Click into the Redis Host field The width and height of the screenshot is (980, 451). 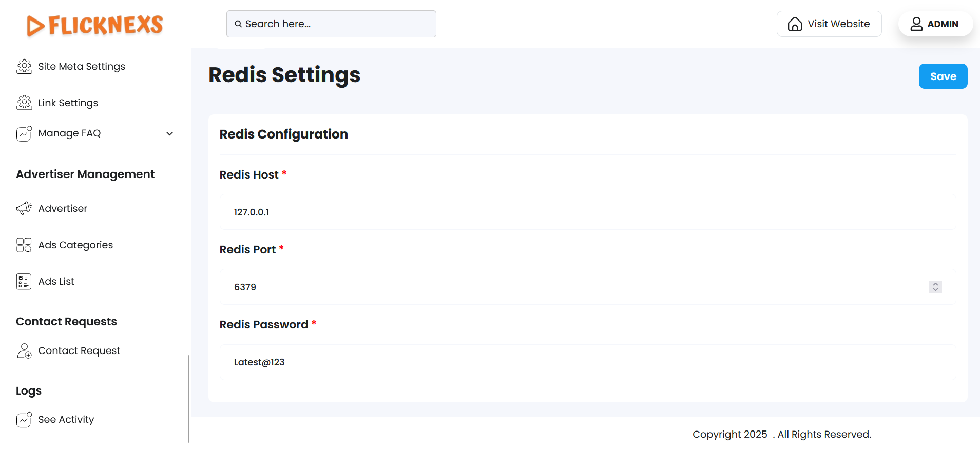587,212
